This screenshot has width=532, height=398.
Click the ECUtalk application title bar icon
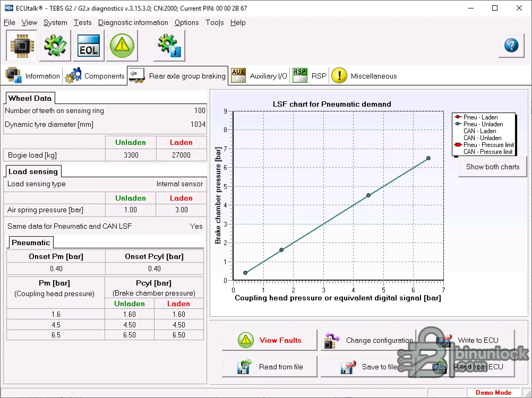click(x=9, y=8)
